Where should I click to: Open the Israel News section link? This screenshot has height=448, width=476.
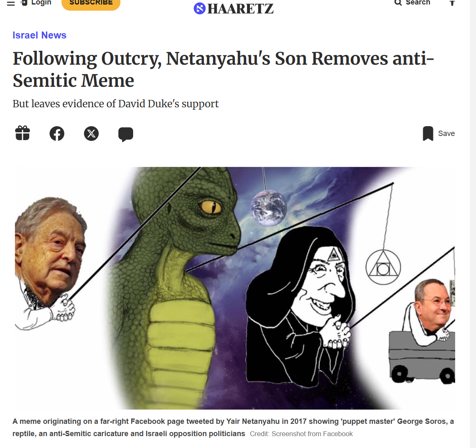[39, 35]
